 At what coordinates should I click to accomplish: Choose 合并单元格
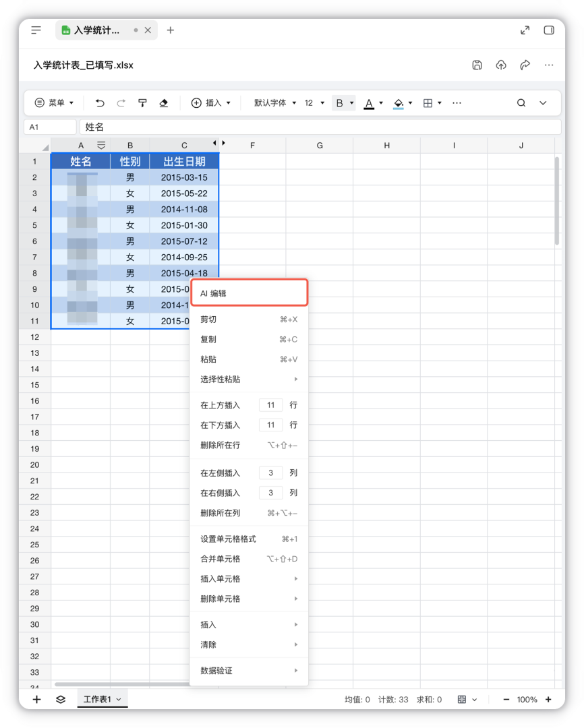click(x=250, y=559)
